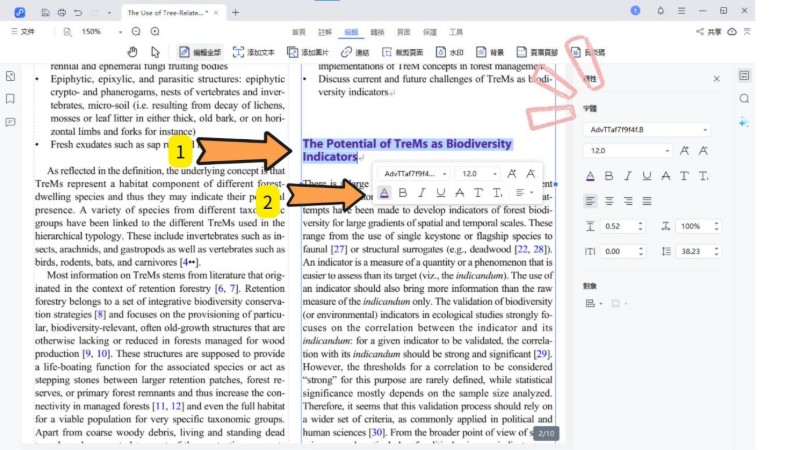The image size is (800, 450).
Task: Toggle Bold in properties panel
Action: (x=609, y=176)
